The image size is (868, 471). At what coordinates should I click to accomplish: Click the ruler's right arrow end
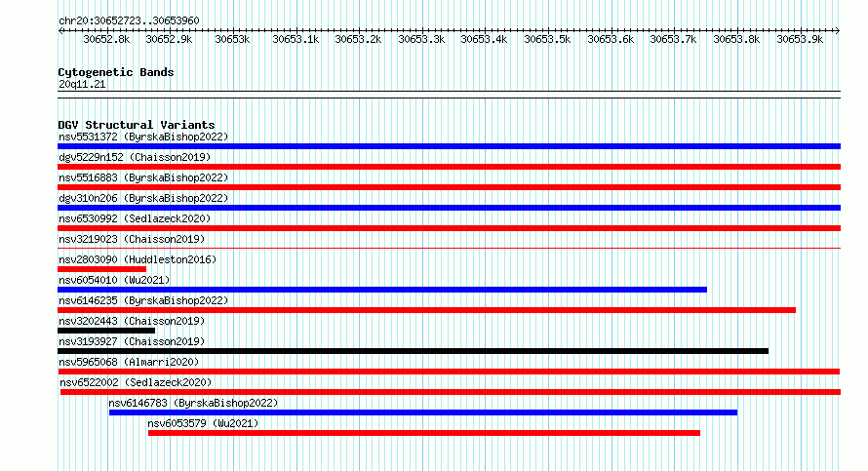838,30
